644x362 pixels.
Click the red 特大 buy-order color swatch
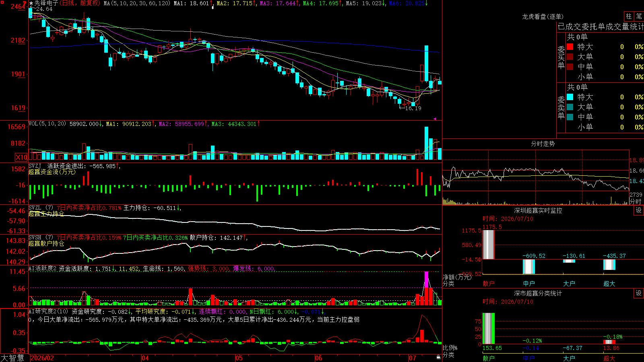[x=570, y=47]
